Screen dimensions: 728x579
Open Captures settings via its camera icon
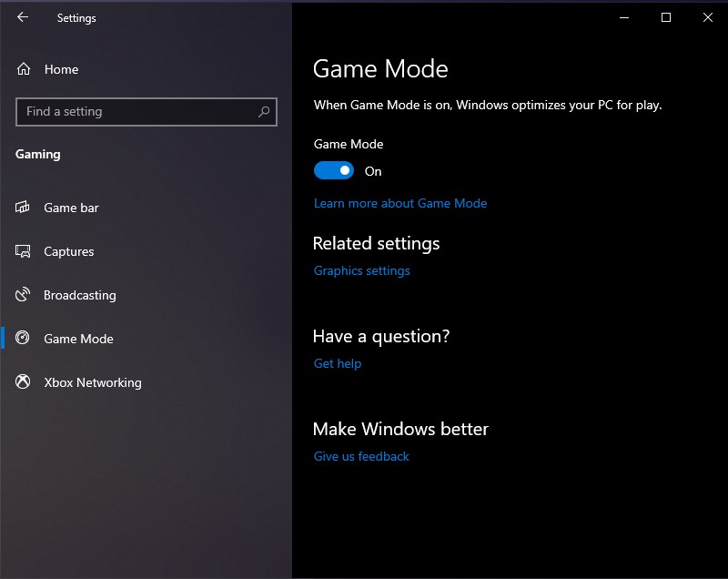(x=24, y=251)
